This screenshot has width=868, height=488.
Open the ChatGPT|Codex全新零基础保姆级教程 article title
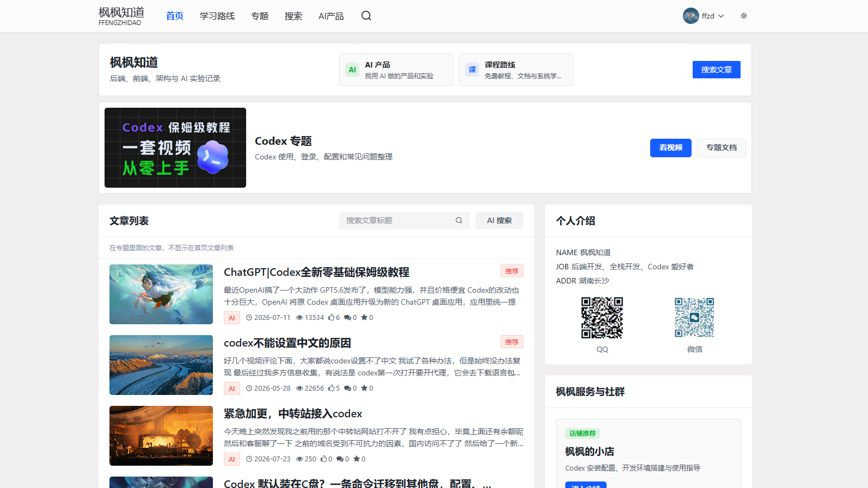pyautogui.click(x=316, y=272)
